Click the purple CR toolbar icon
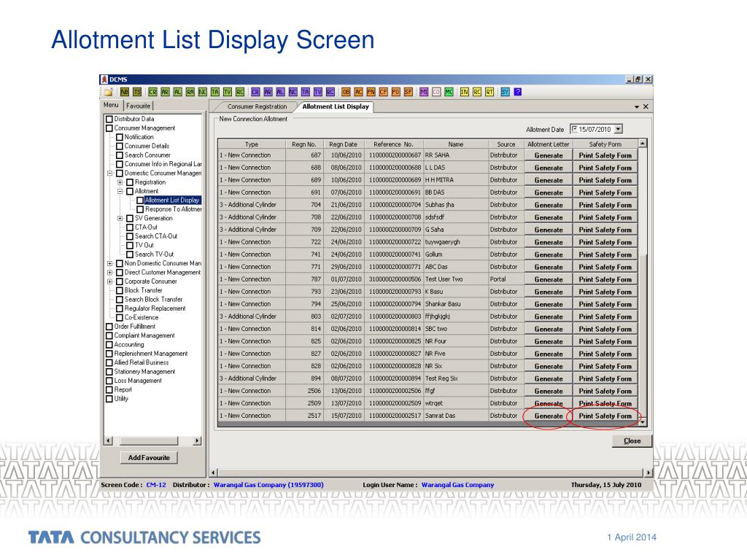Viewport: 747px width, 560px height. click(x=255, y=92)
